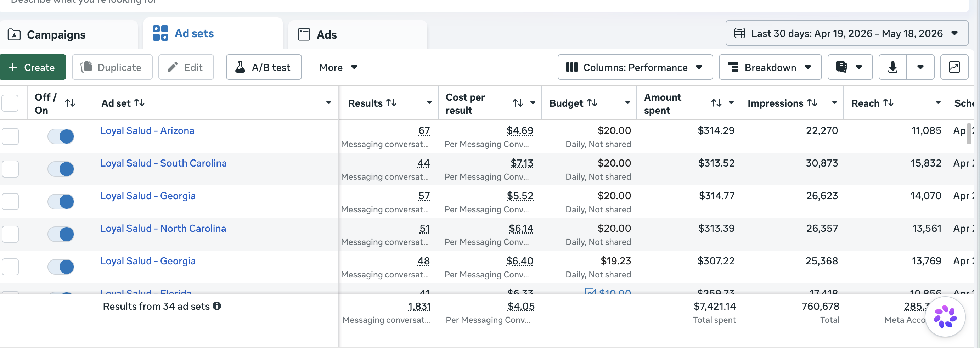
Task: Expand the More actions dropdown
Action: pos(338,67)
